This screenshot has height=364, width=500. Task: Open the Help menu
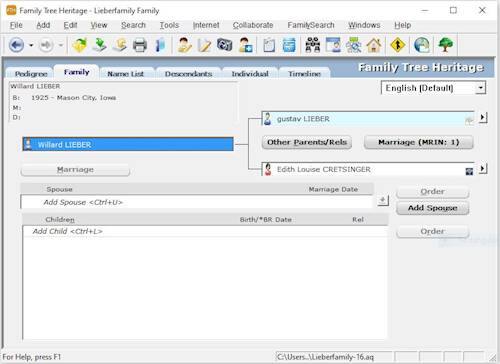pos(402,25)
